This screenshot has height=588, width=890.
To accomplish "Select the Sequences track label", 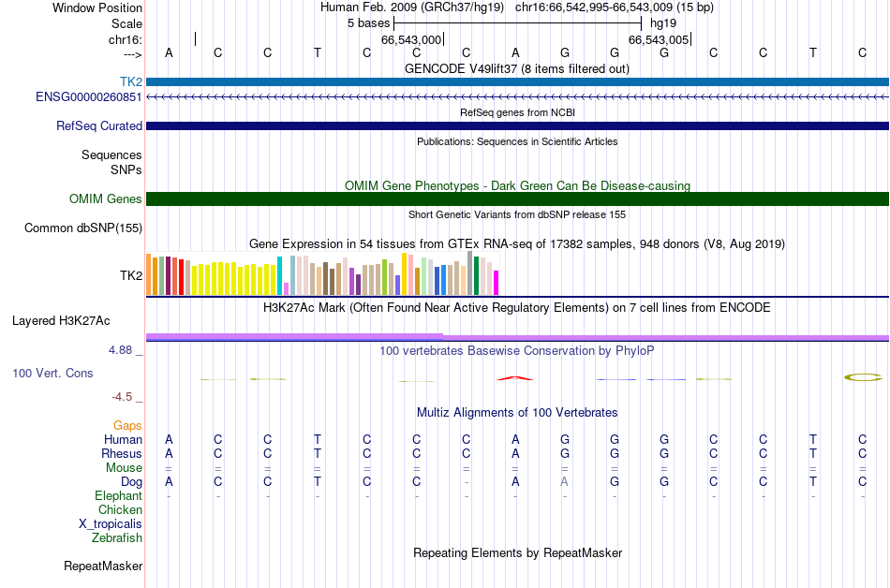I will (111, 154).
